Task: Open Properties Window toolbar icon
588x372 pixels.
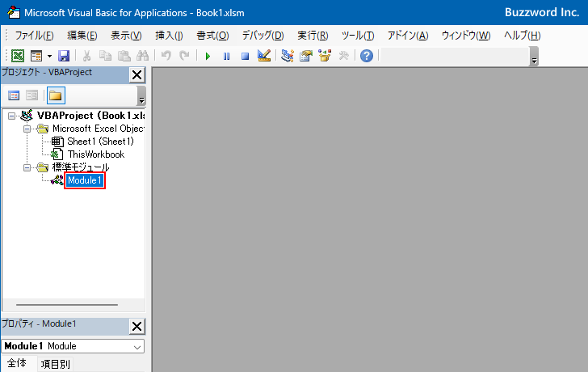Action: click(x=306, y=56)
